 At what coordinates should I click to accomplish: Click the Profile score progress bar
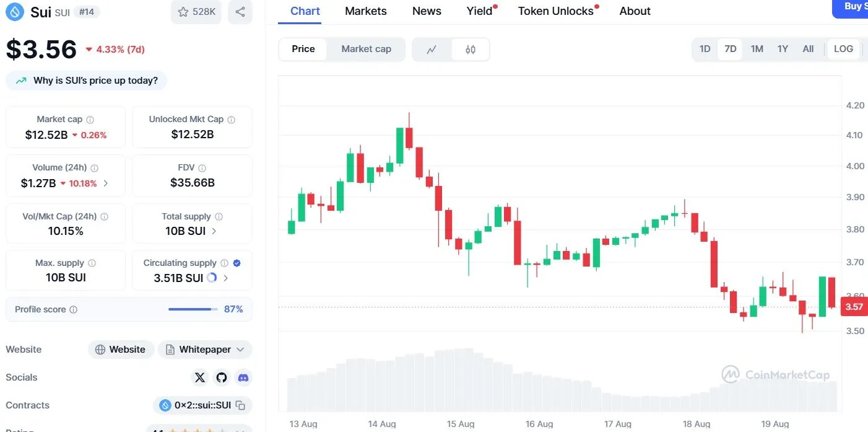[x=191, y=309]
